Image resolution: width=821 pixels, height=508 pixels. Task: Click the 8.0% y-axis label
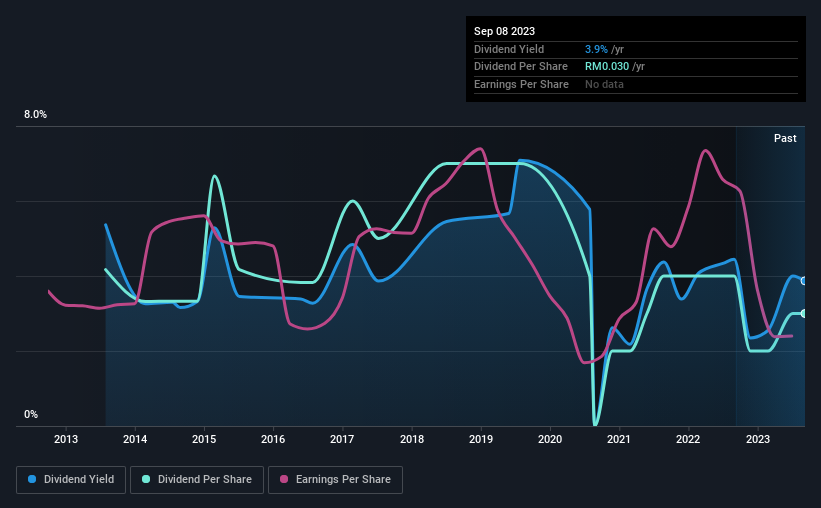[36, 115]
